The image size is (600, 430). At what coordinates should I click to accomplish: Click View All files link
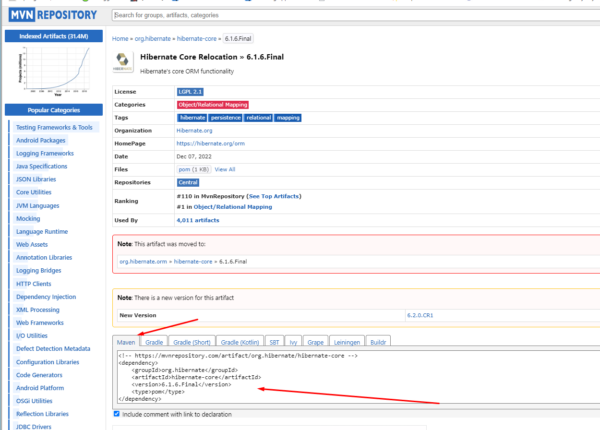pyautogui.click(x=225, y=169)
